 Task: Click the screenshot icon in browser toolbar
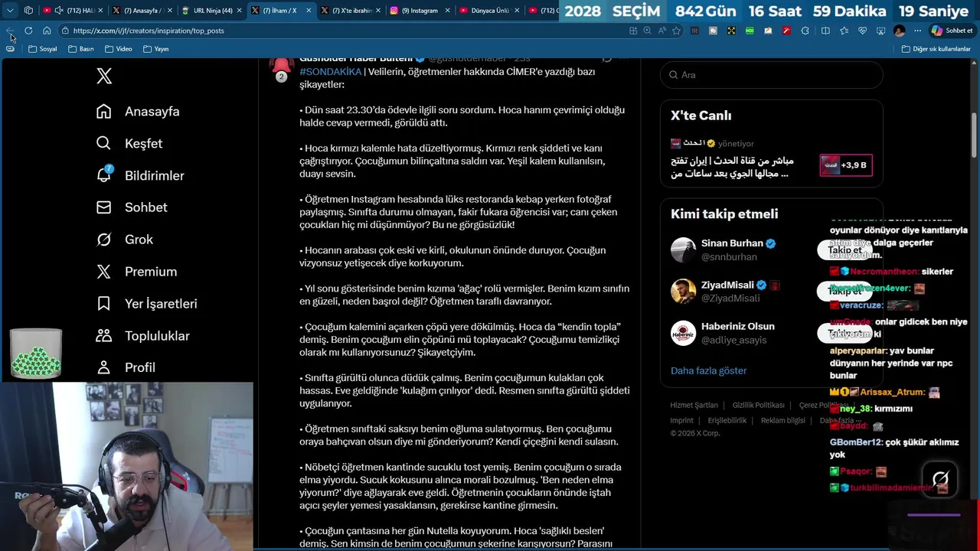coord(880,31)
